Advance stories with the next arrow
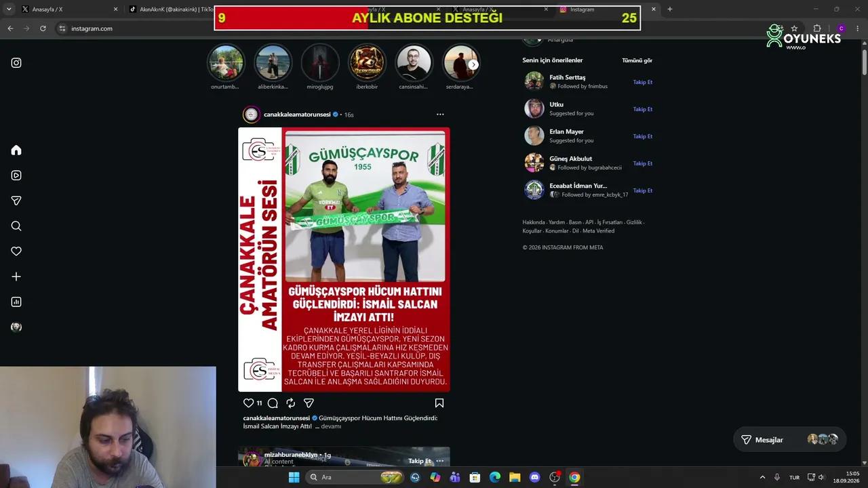 tap(473, 64)
